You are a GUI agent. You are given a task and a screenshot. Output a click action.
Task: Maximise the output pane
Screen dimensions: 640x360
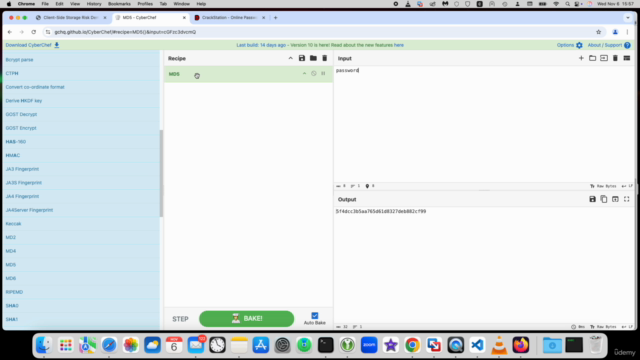coord(627,199)
